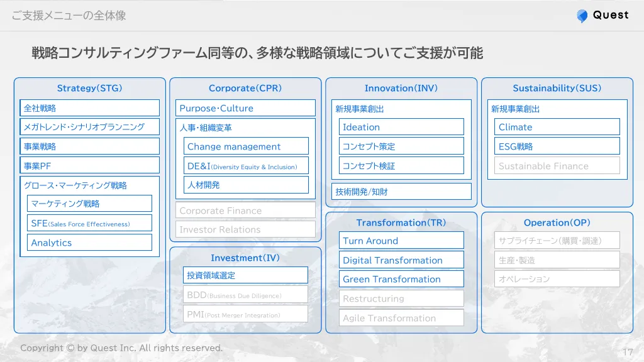Click DE&I Diversity Equity & Inclusion box
The image size is (644, 362).
tap(246, 165)
